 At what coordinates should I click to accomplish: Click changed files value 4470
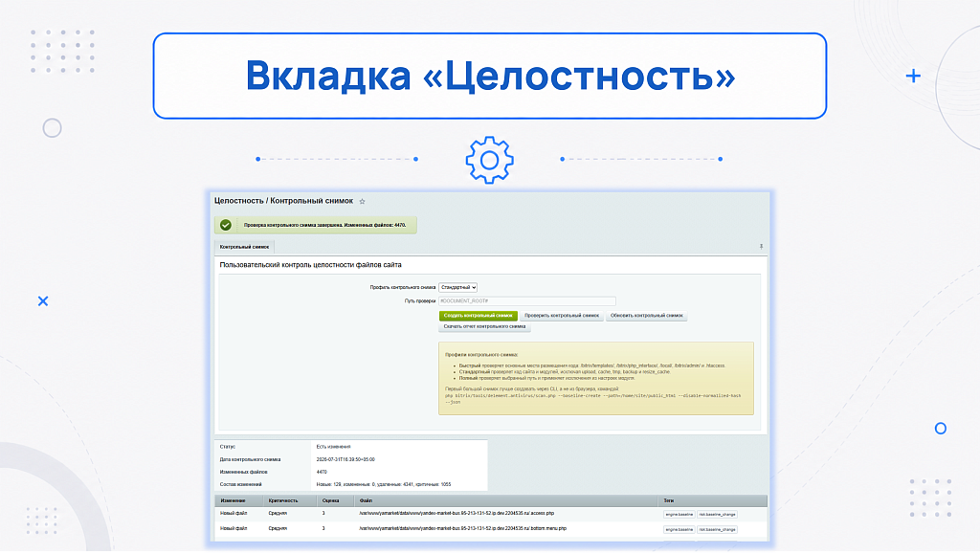click(322, 472)
